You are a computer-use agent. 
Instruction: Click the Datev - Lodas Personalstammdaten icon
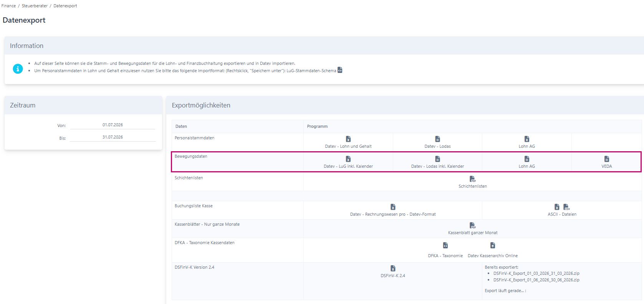(x=437, y=139)
